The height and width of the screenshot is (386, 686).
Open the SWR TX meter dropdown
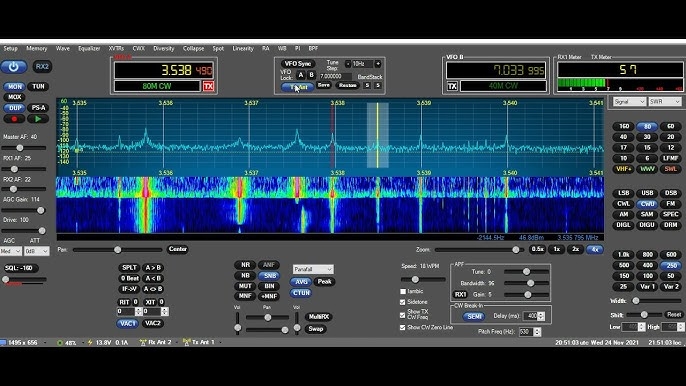click(665, 102)
